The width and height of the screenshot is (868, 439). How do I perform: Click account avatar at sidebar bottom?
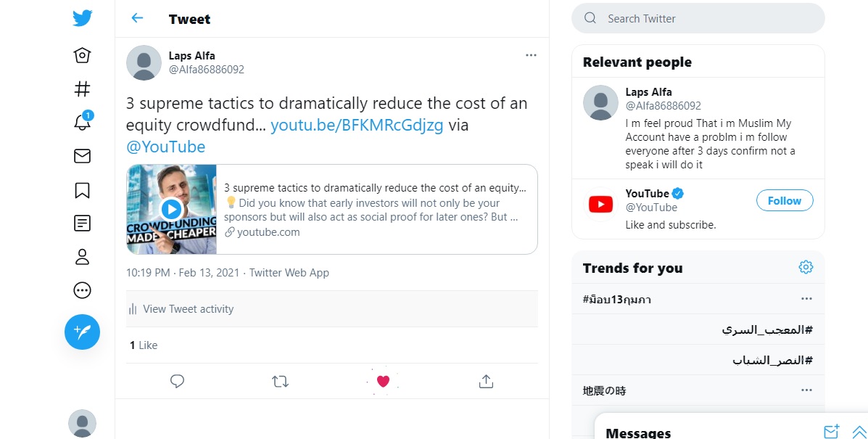pos(82,424)
